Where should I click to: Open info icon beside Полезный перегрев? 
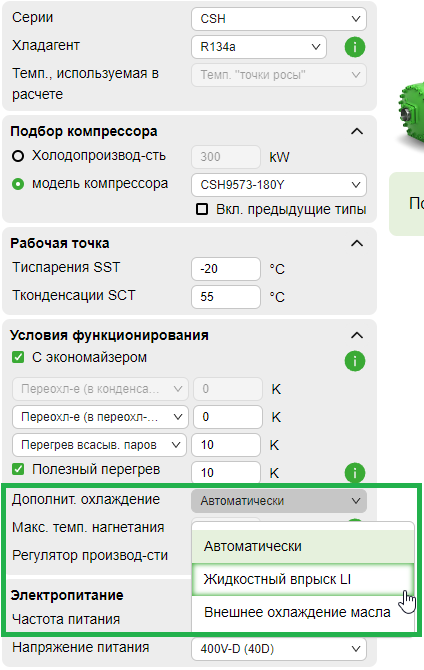coord(355,473)
